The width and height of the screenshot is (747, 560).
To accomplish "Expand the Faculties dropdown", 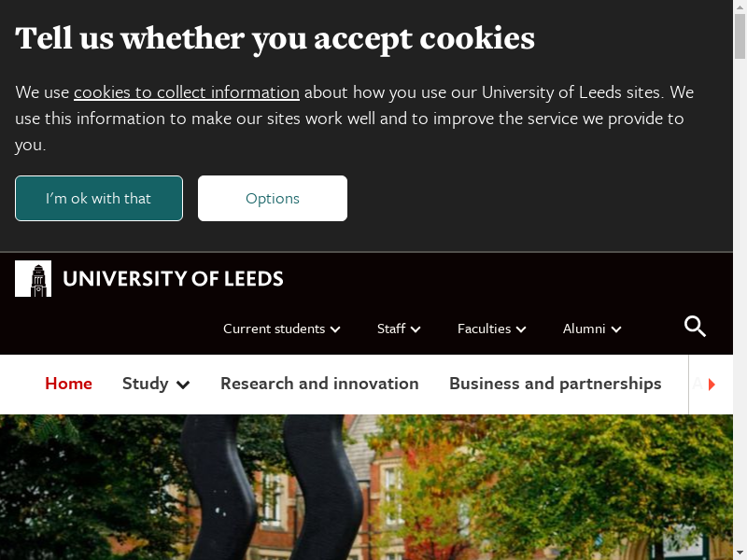I will click(491, 329).
